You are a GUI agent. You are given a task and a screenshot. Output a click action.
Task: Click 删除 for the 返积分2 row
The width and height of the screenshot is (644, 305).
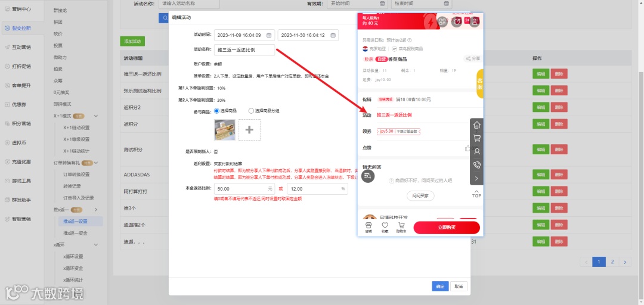pyautogui.click(x=559, y=107)
